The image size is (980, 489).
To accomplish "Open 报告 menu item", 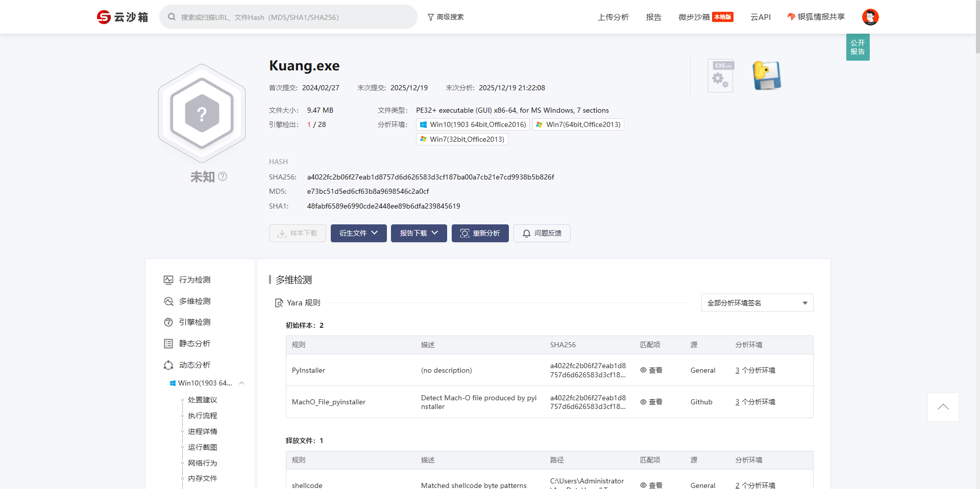I will click(x=654, y=17).
